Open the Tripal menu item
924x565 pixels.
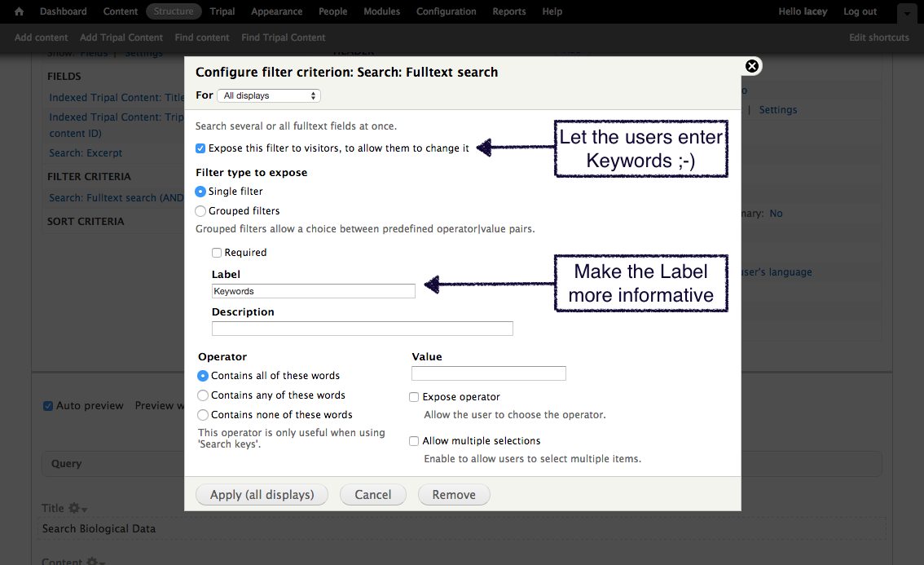pos(222,11)
